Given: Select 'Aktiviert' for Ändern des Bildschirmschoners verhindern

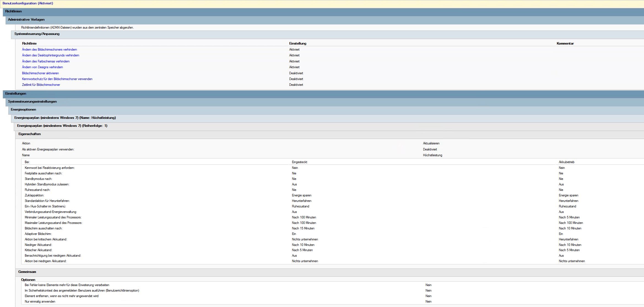Looking at the screenshot, I should [294, 50].
